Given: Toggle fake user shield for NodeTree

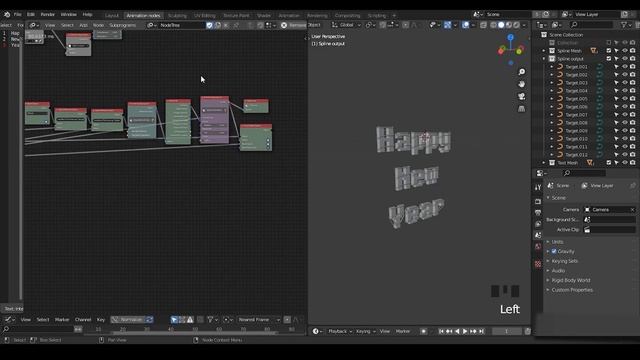Looking at the screenshot, I should tap(209, 25).
